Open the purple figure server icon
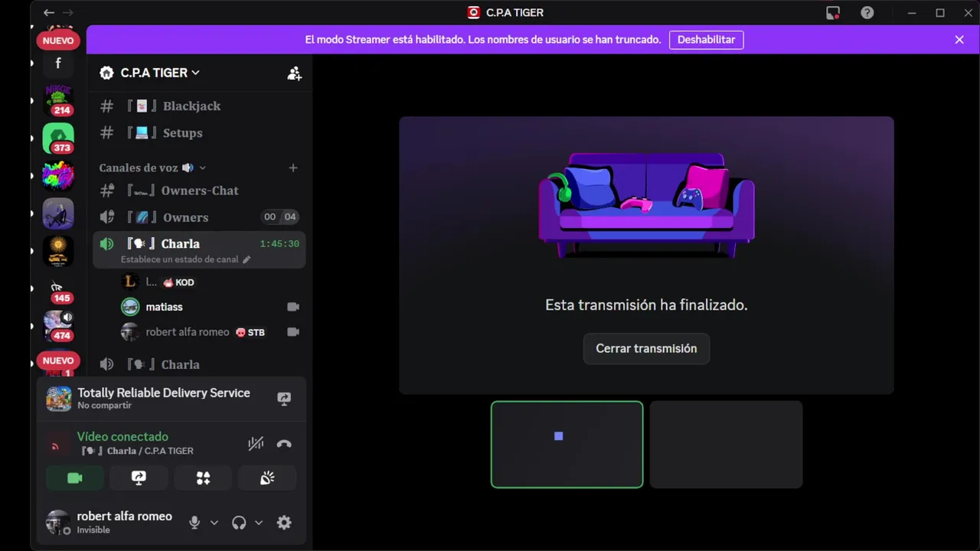Image resolution: width=980 pixels, height=551 pixels. click(x=58, y=214)
